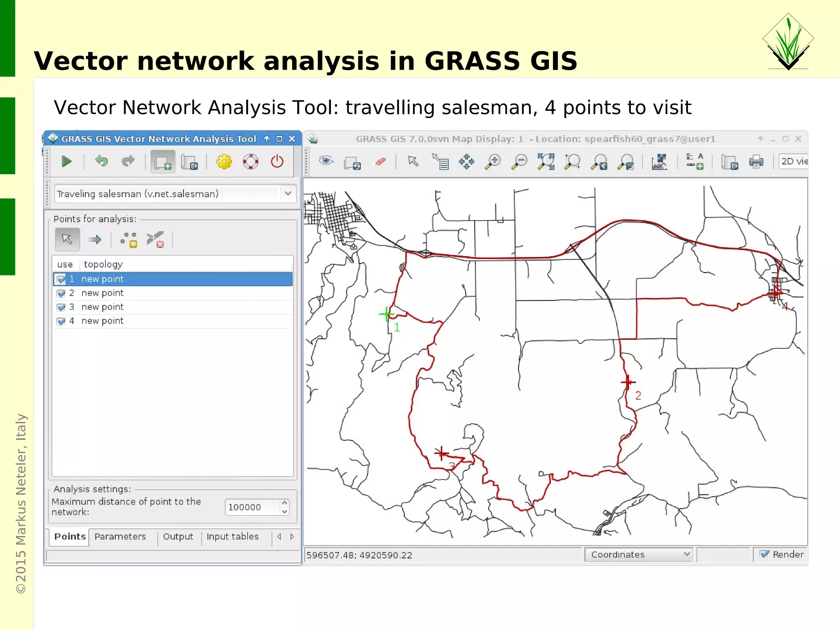Image resolution: width=840 pixels, height=630 pixels.
Task: Click the lifebuoy help icon
Action: (x=251, y=161)
